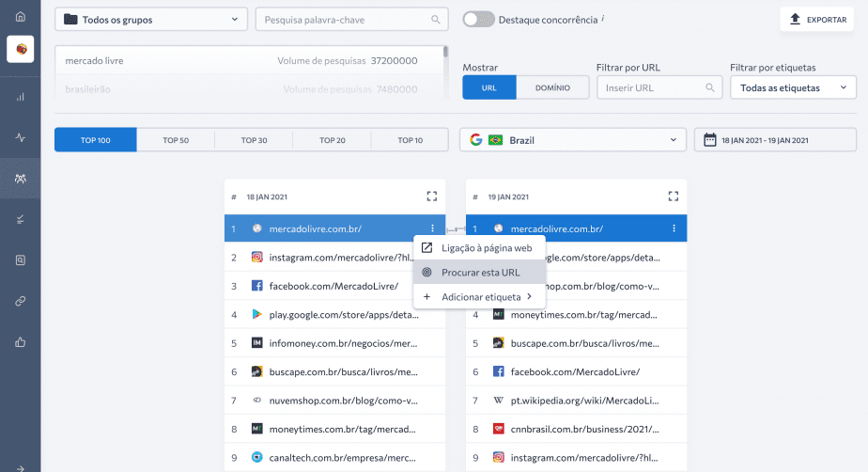Click buscape.com.br link in 19 JAN row 5
868x472 pixels.
point(584,343)
